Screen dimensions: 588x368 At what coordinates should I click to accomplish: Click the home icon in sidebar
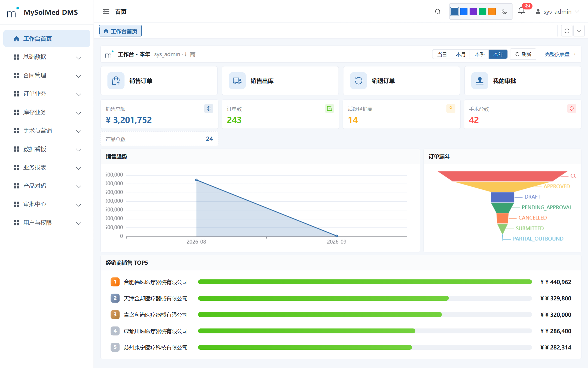pos(17,39)
